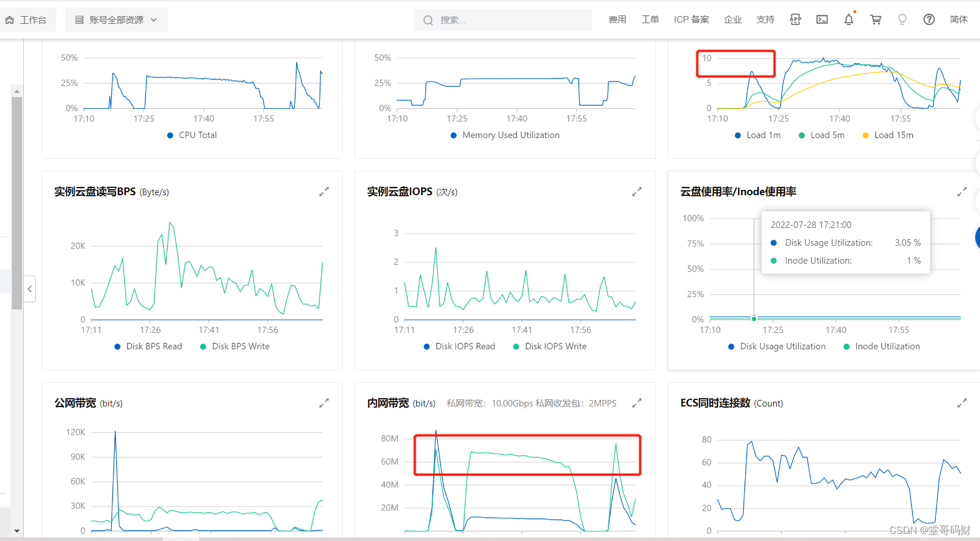Expand the 实例云盘读写BPS chart fullscreen

[324, 192]
